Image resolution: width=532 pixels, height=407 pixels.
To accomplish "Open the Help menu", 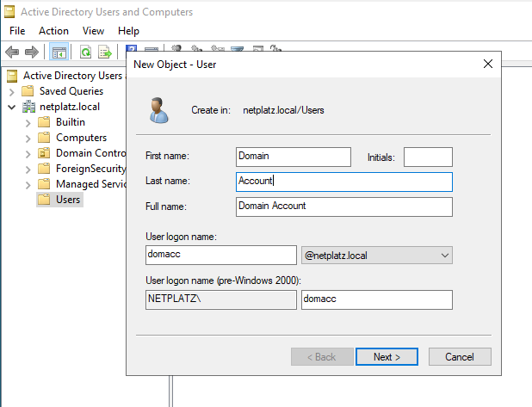I will pos(128,31).
